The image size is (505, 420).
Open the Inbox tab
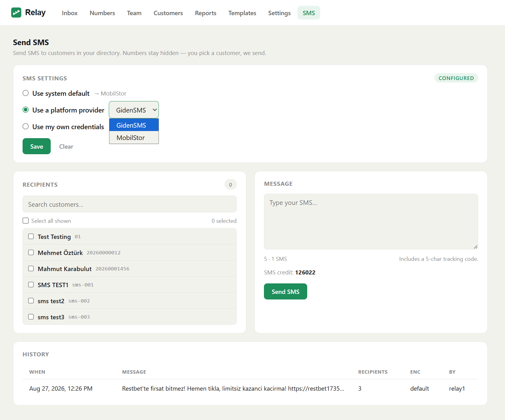coord(70,13)
